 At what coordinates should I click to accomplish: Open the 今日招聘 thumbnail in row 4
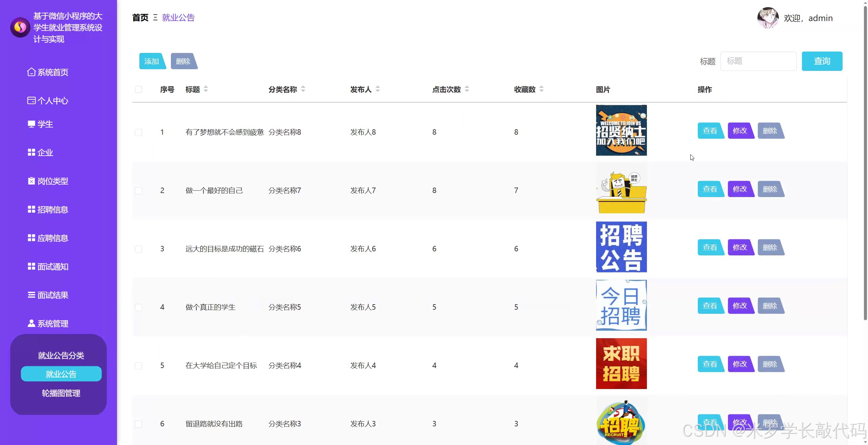pos(621,305)
